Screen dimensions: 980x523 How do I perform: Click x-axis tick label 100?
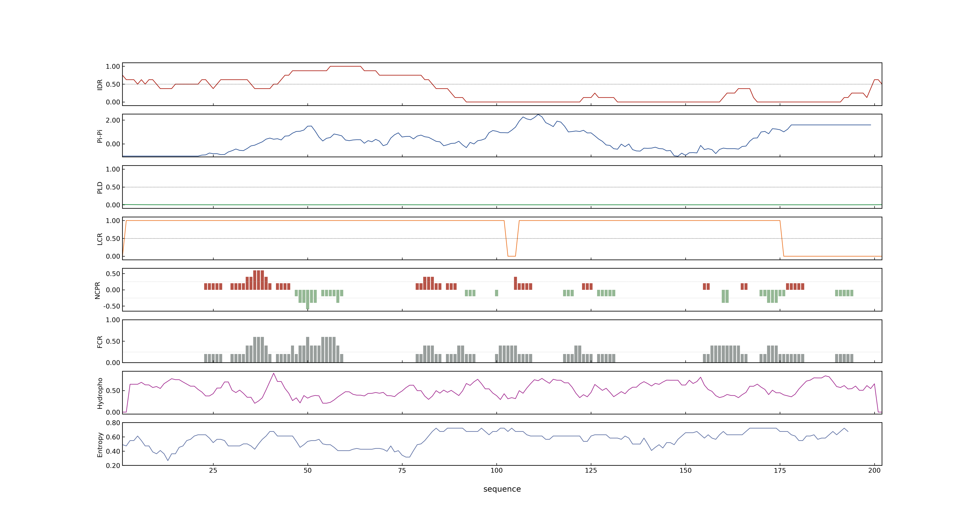point(496,470)
